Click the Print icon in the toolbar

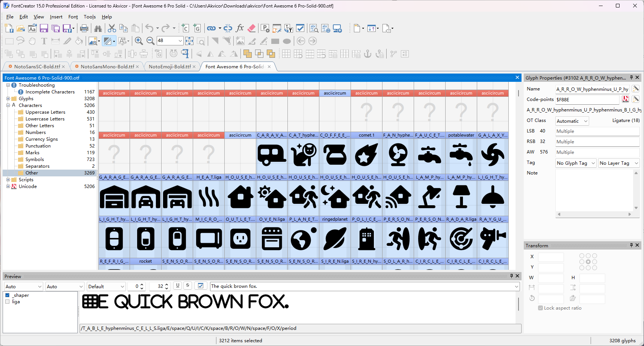click(x=84, y=28)
